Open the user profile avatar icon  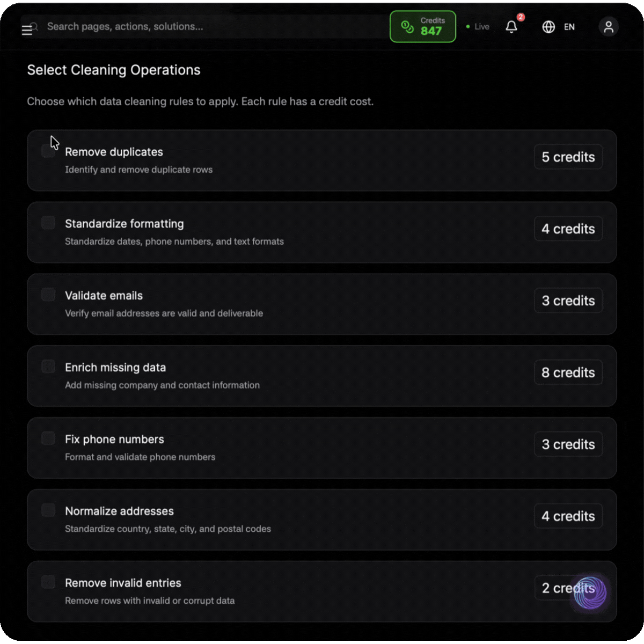click(x=609, y=27)
